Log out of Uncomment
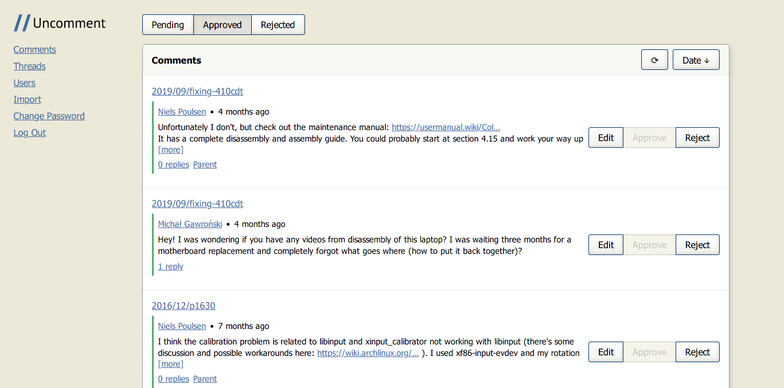784x388 pixels. click(x=30, y=132)
